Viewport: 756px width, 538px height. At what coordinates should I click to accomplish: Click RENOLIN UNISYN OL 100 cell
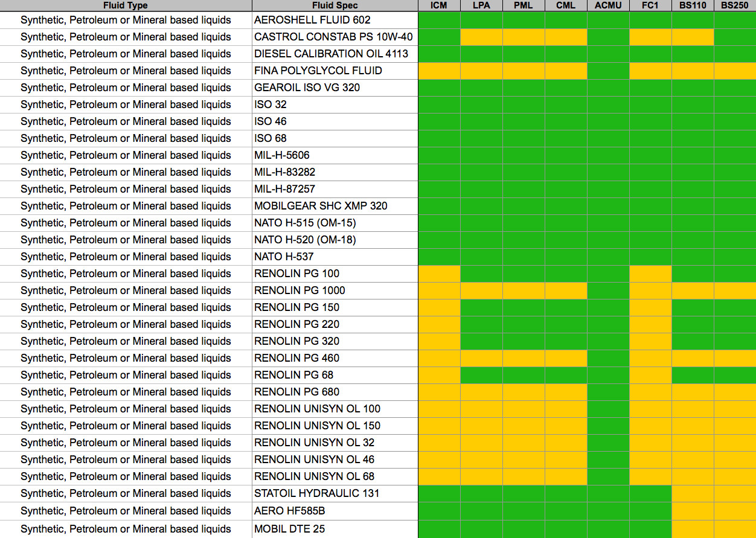(335, 409)
